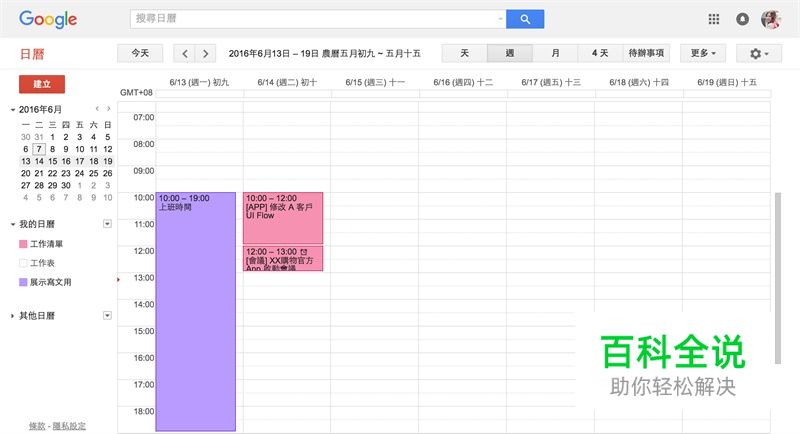Collapse the 2016年6月 mini calendar
Viewport: 800px width, 434px height.
(12, 110)
